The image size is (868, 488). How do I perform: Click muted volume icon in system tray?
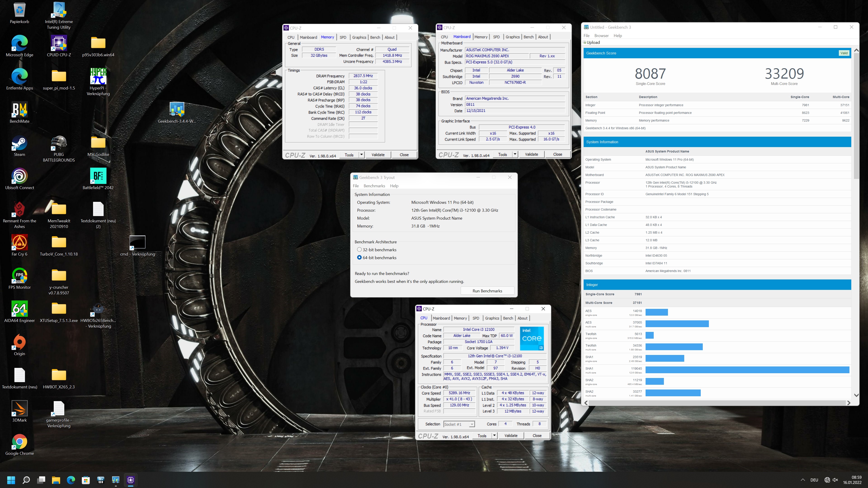pyautogui.click(x=835, y=480)
